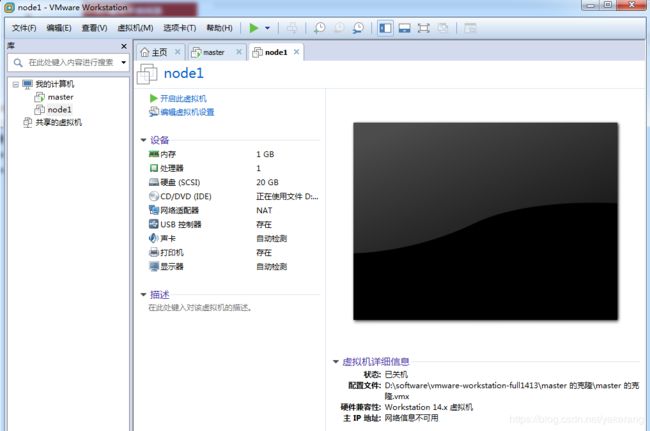650x431 pixels.
Task: Collapse the 描述 section
Action: tap(143, 295)
